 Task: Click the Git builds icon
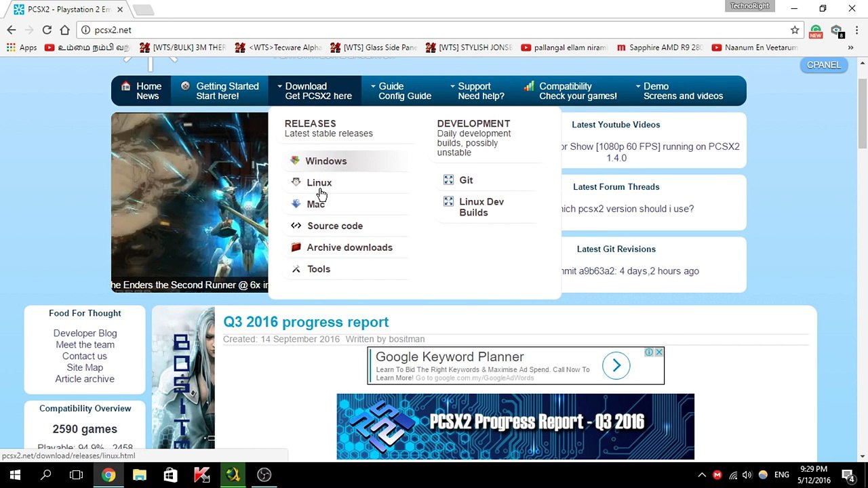pyautogui.click(x=448, y=180)
